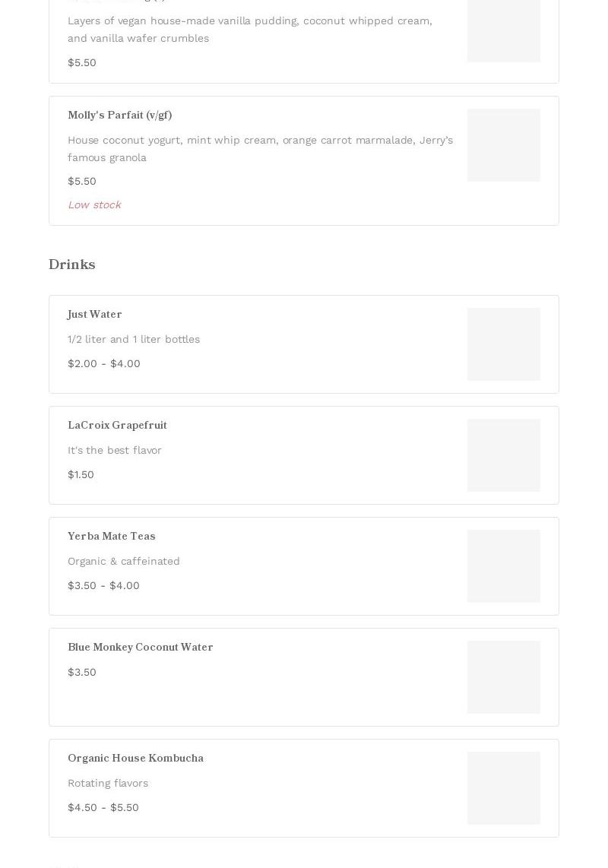
Task: Open Yerba Mate Teas item
Action: click(303, 566)
